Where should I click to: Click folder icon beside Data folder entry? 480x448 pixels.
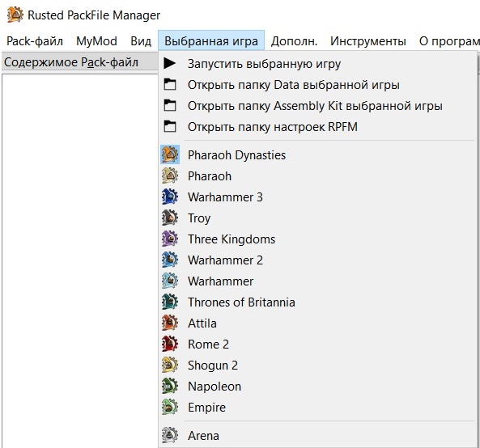pyautogui.click(x=170, y=84)
